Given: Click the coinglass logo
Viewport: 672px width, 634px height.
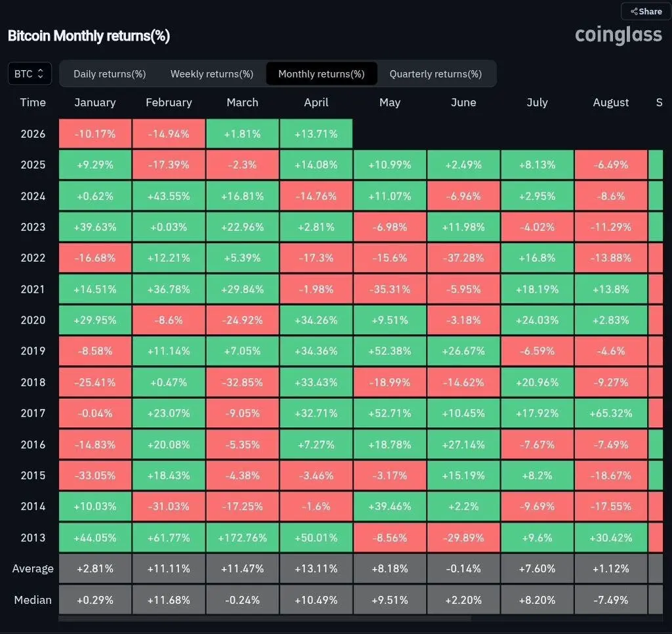Looking at the screenshot, I should pyautogui.click(x=618, y=35).
